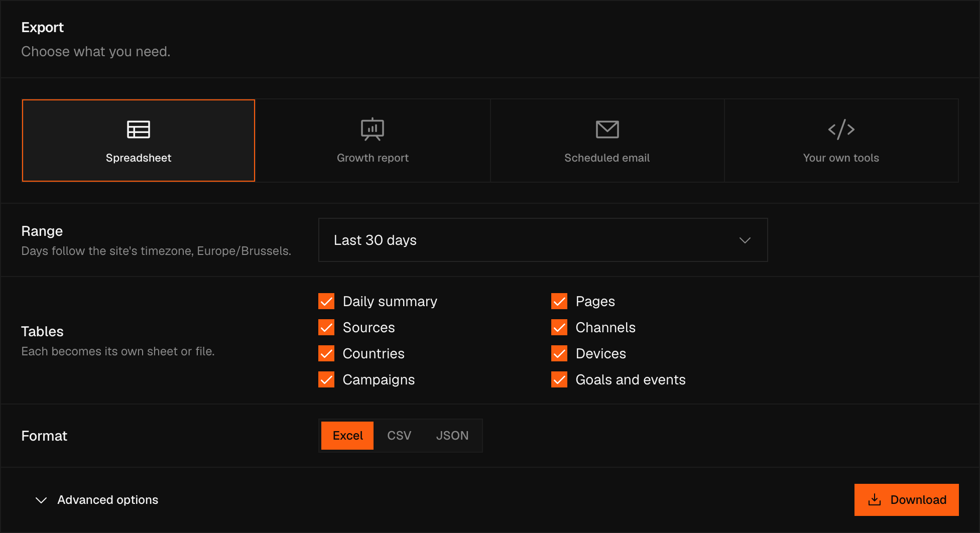This screenshot has width=980, height=533.
Task: Click the Growth report presentation icon
Action: click(x=373, y=129)
